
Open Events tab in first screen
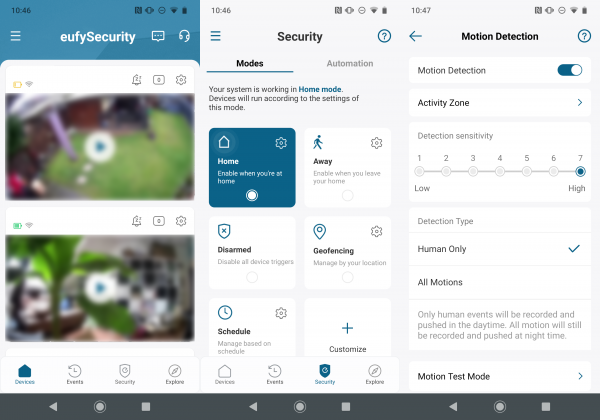coord(75,374)
